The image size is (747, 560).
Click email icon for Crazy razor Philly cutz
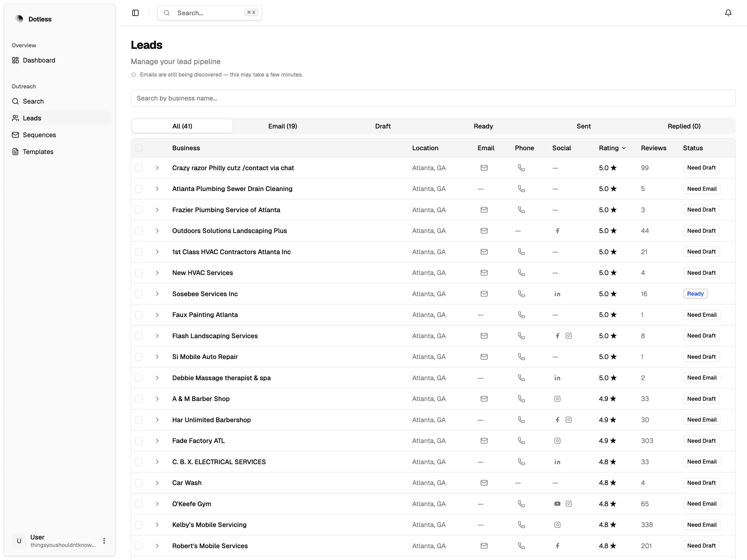tap(484, 168)
